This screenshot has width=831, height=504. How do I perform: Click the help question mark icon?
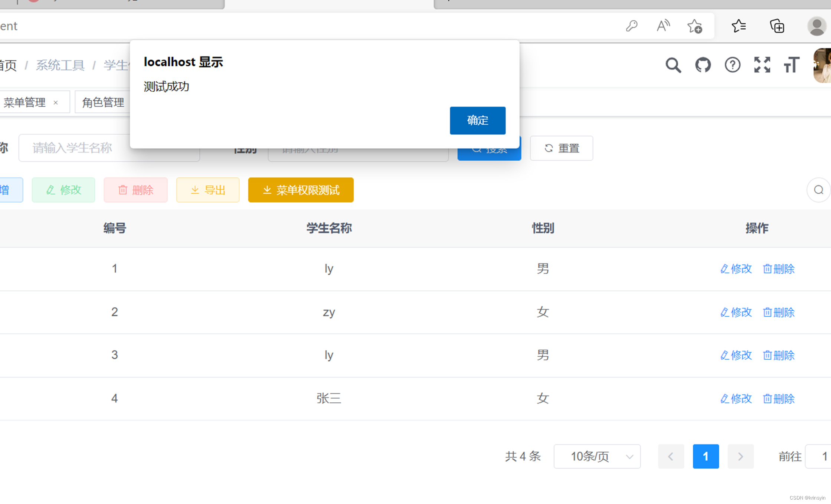(x=732, y=65)
